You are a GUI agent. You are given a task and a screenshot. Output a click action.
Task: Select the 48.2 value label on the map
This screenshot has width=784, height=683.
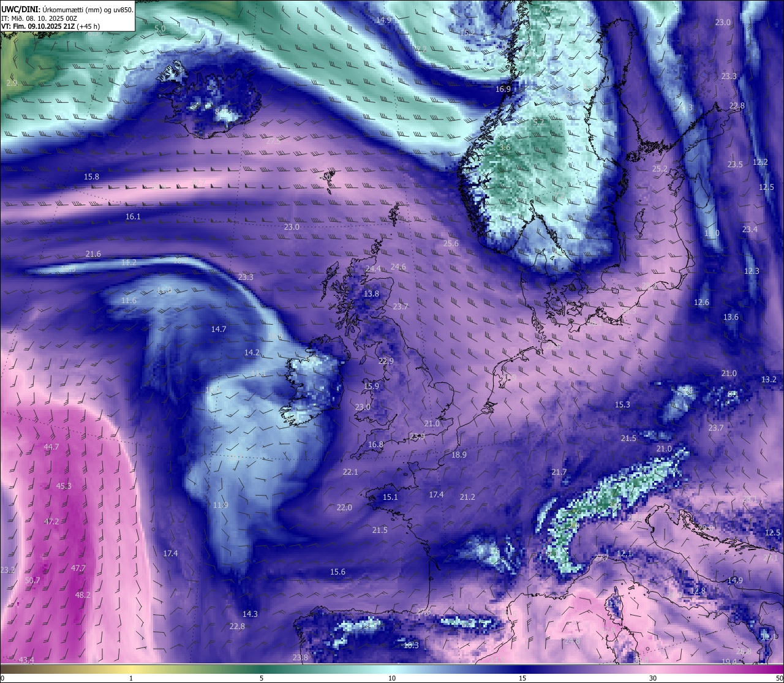(x=83, y=595)
